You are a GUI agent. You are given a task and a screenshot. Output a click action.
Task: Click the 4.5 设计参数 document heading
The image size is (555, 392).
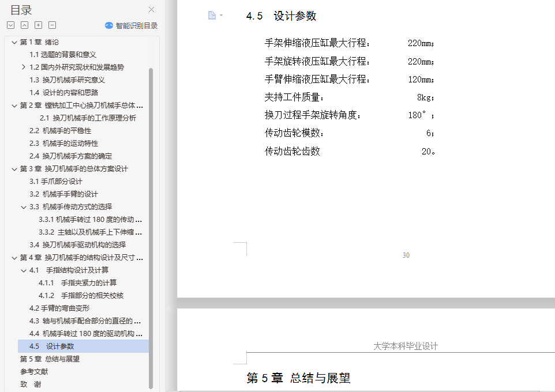pos(281,16)
